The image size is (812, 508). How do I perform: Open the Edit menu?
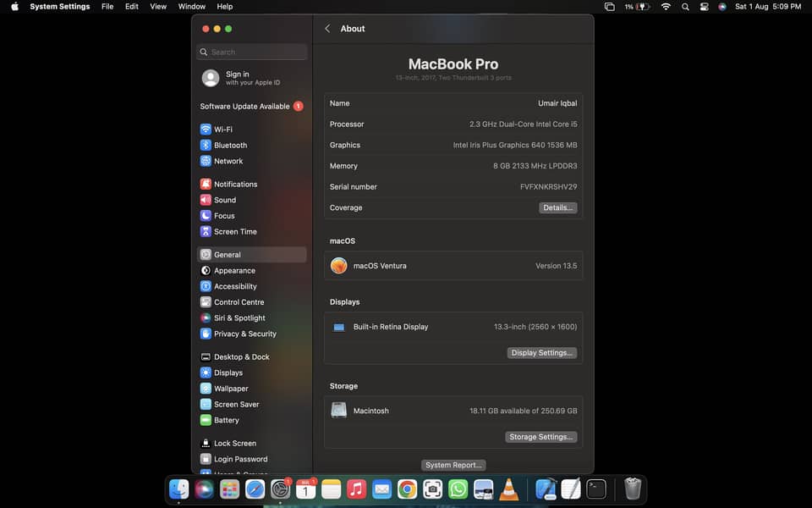[x=132, y=7]
